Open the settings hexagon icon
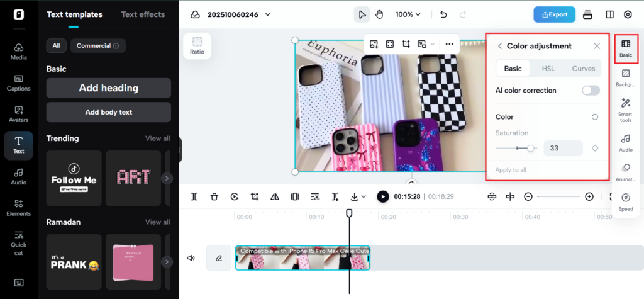Screen dimensions: 644x299 [x=628, y=14]
